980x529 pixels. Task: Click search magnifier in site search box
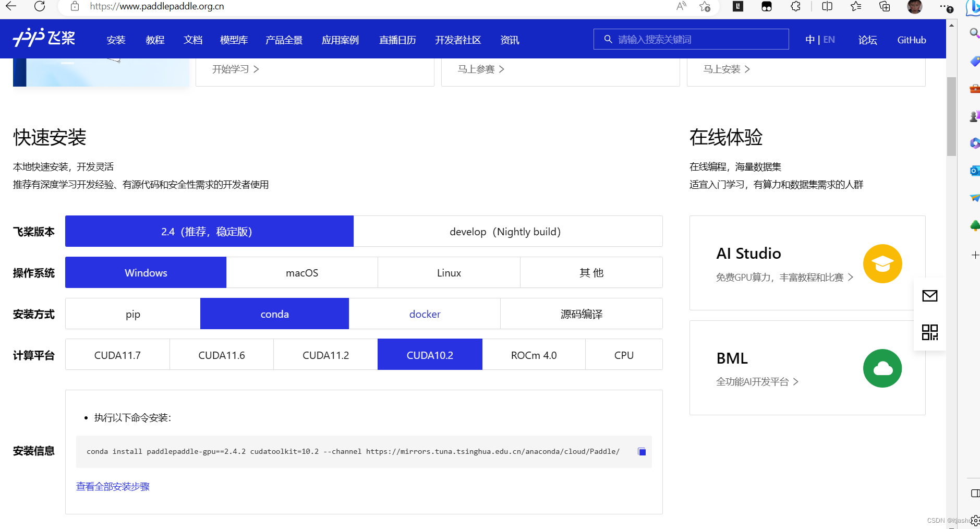click(608, 39)
